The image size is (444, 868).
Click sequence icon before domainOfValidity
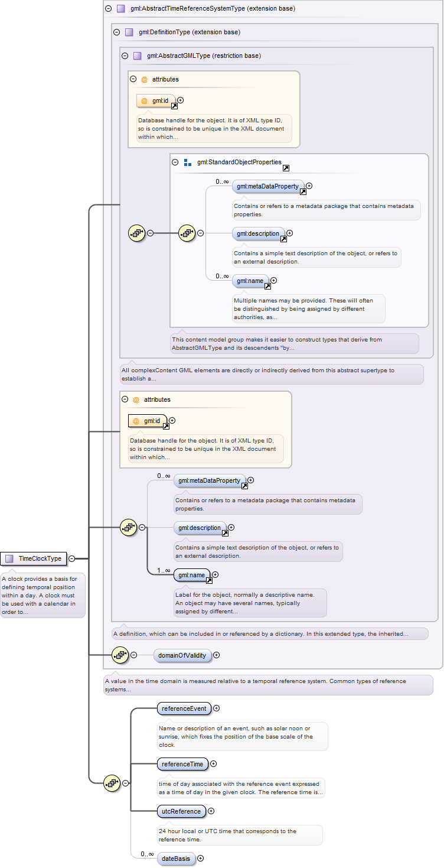(x=120, y=655)
